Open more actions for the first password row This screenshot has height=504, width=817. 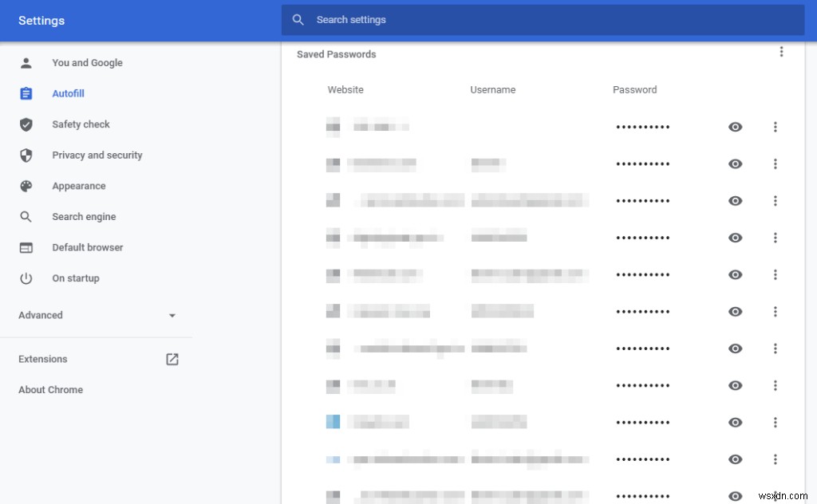point(776,127)
